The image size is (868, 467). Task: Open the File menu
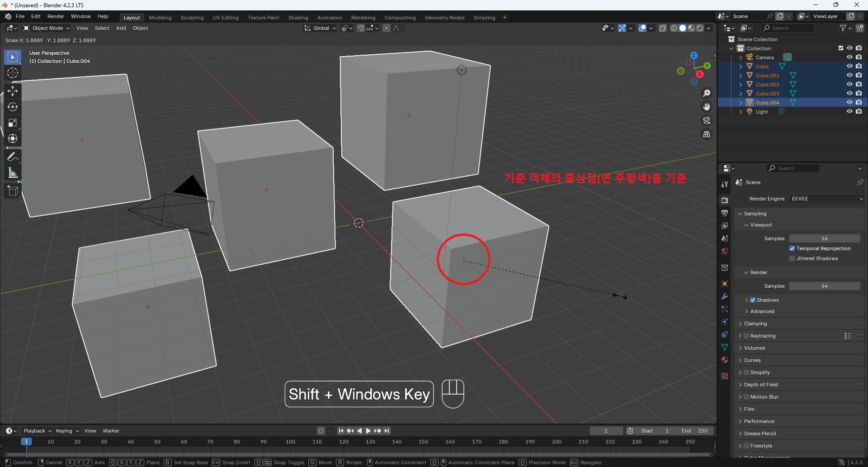20,16
